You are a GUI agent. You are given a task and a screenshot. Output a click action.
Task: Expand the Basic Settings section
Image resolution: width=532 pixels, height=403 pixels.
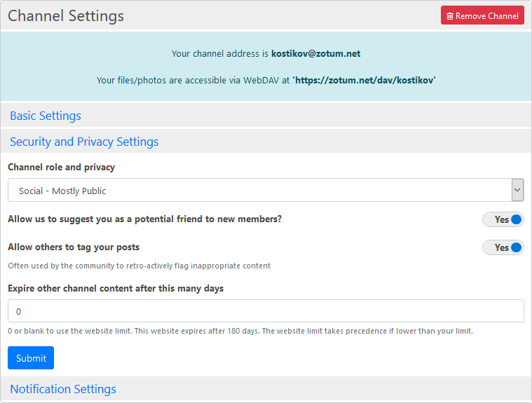point(46,116)
